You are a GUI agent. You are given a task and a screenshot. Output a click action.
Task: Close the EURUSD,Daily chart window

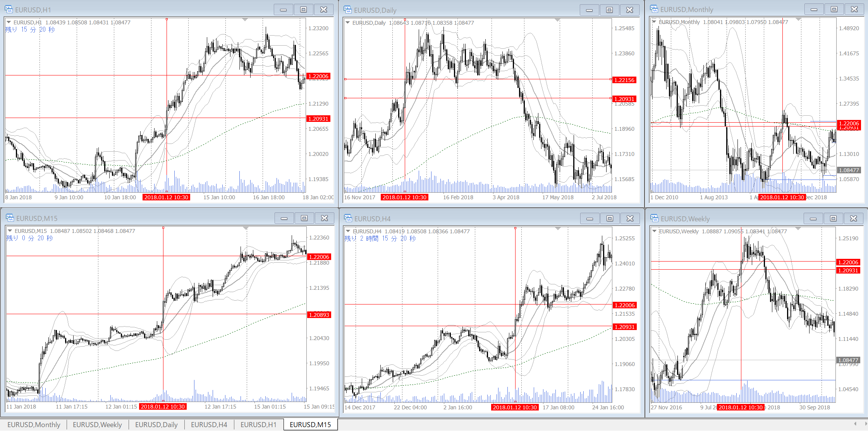[630, 10]
